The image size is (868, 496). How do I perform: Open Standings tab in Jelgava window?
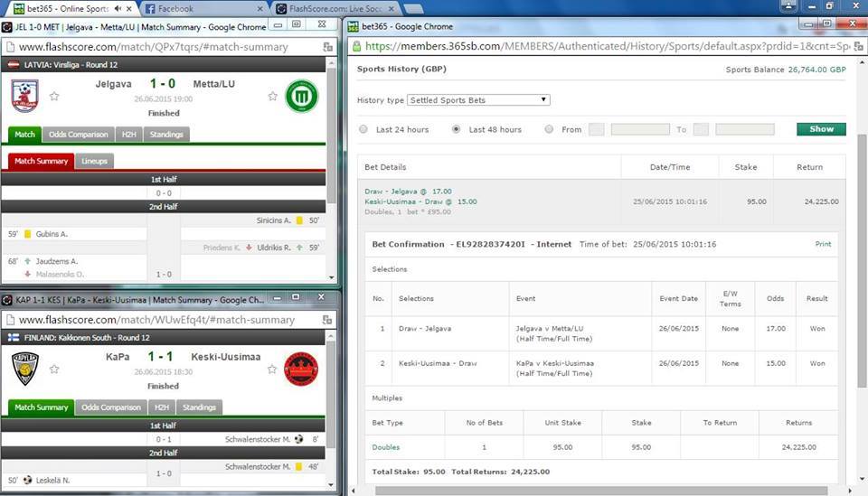point(166,135)
